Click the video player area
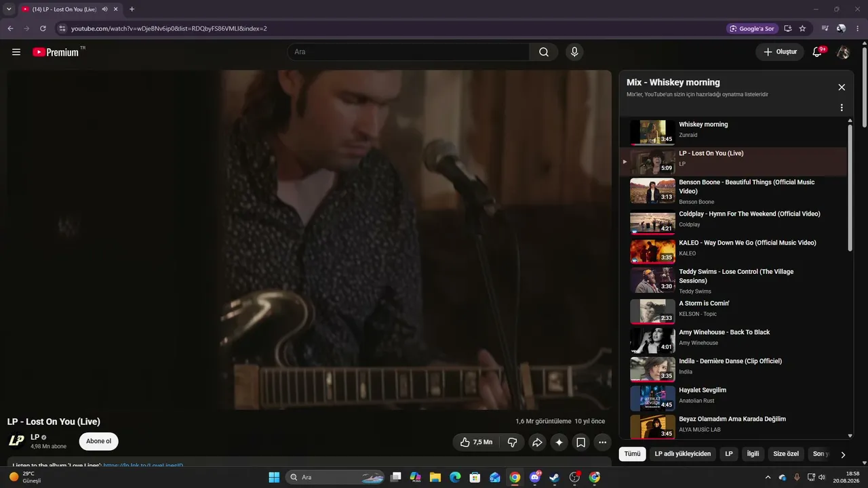 (309, 240)
